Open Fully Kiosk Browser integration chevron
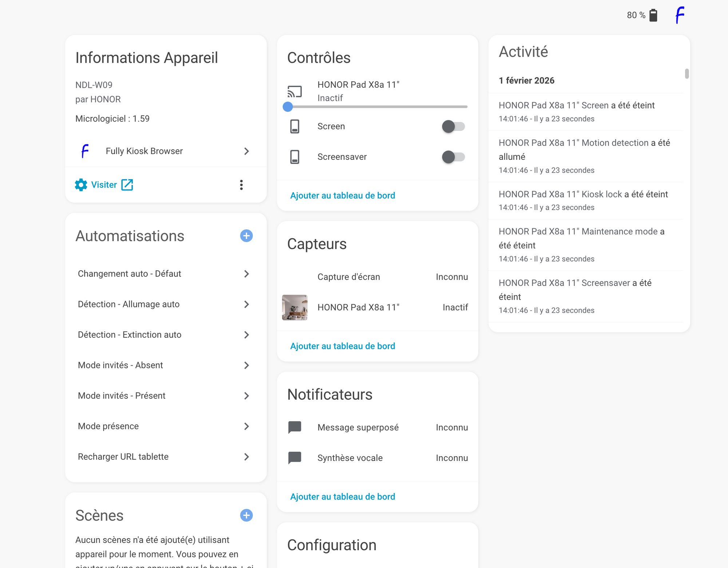This screenshot has height=568, width=728. pos(246,151)
